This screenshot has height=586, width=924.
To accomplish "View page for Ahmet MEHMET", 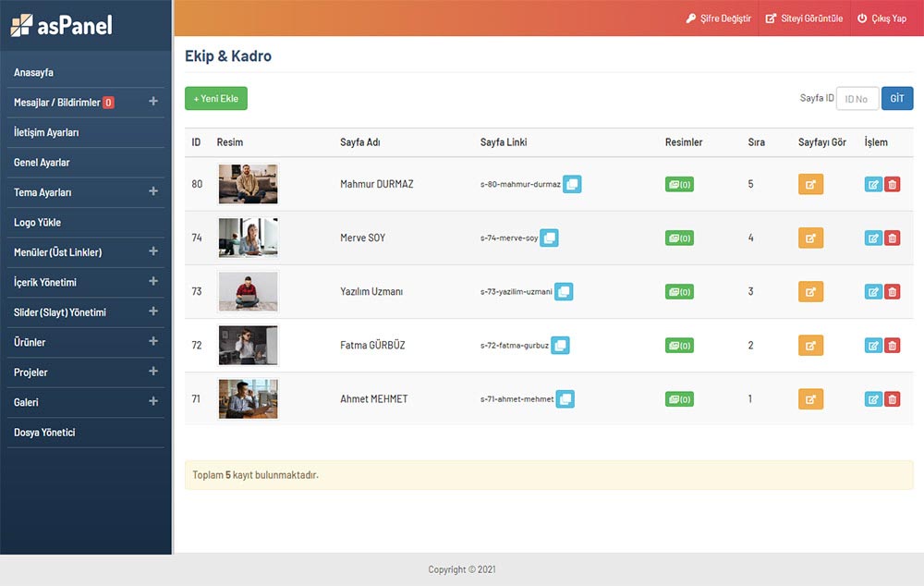I will [x=810, y=399].
